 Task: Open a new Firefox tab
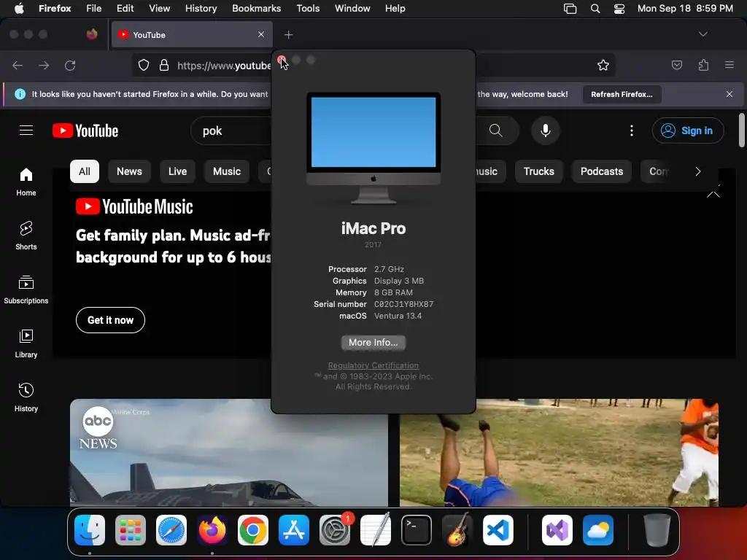[x=288, y=35]
